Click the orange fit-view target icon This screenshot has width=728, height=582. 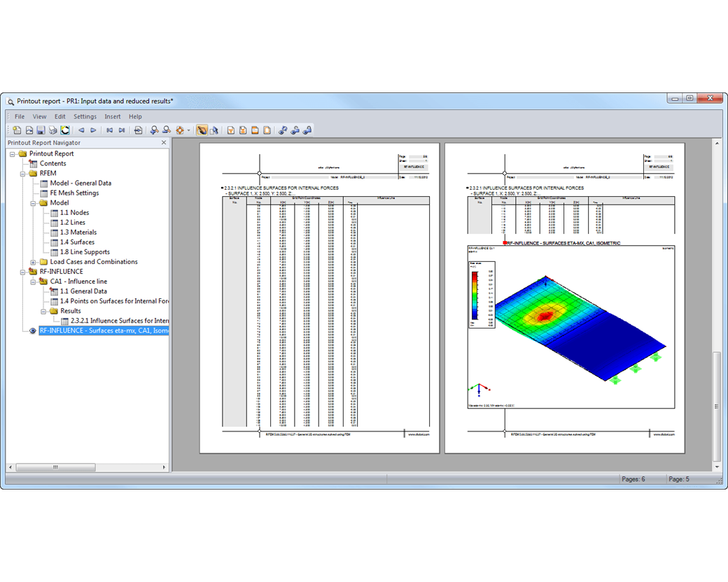tap(180, 130)
